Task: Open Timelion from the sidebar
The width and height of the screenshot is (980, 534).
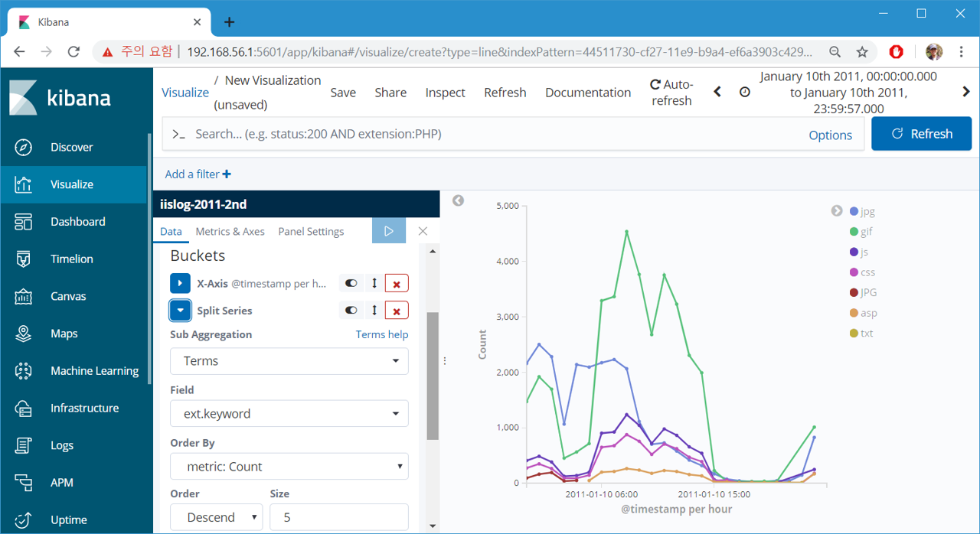Action: [72, 259]
